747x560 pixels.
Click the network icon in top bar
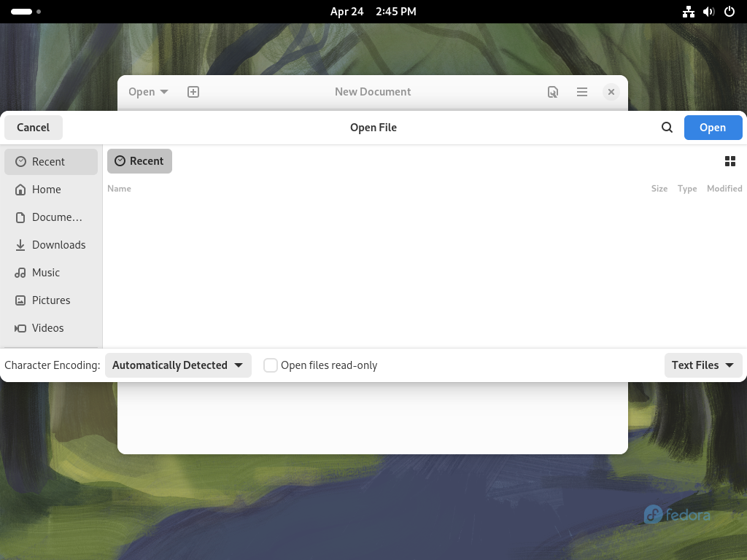click(x=689, y=12)
